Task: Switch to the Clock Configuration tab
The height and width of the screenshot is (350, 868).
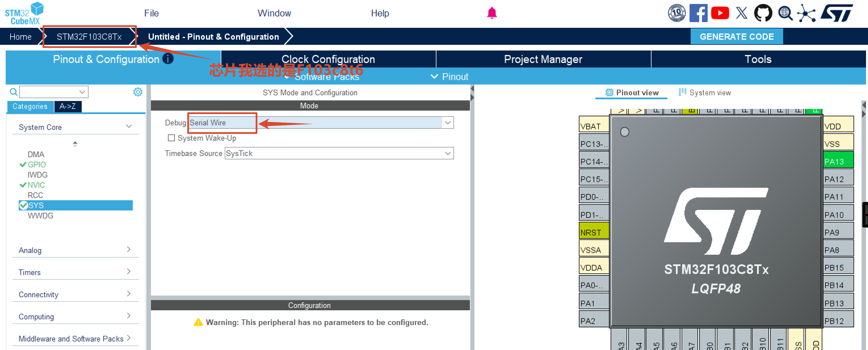Action: [328, 59]
